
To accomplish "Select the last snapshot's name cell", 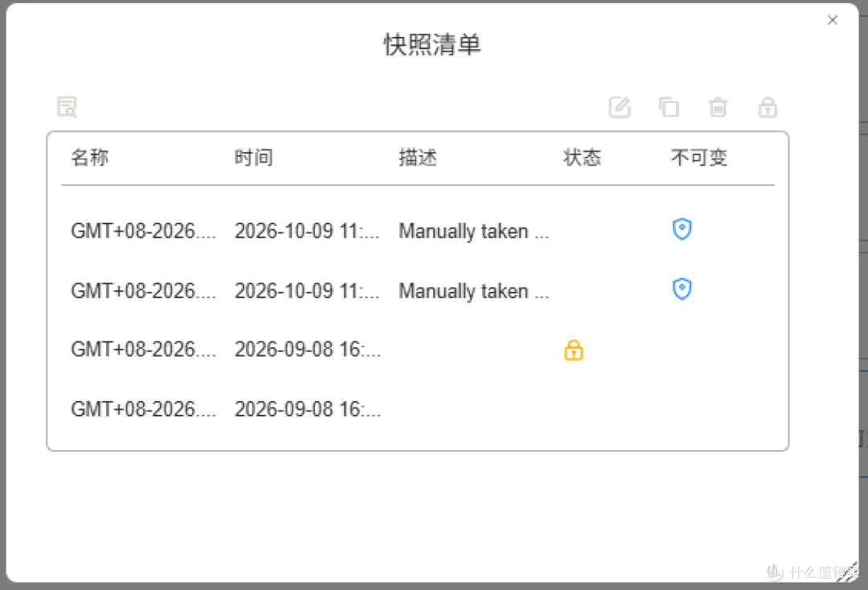I will (143, 409).
